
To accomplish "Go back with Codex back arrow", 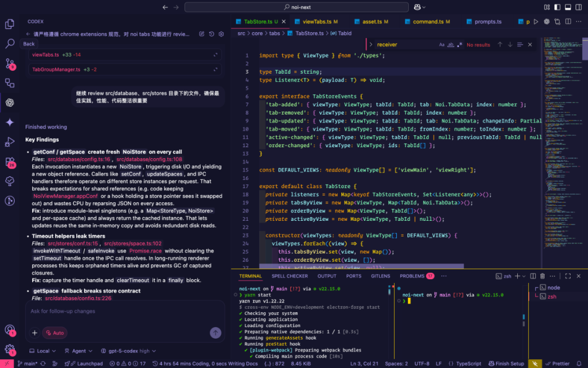I will (28, 34).
